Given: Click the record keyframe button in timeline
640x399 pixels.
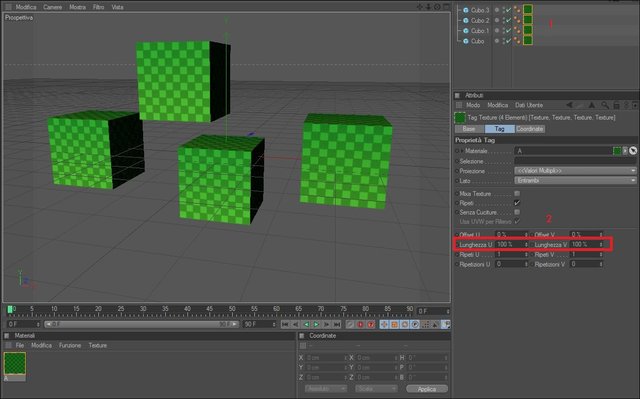Looking at the screenshot, I should coord(360,324).
